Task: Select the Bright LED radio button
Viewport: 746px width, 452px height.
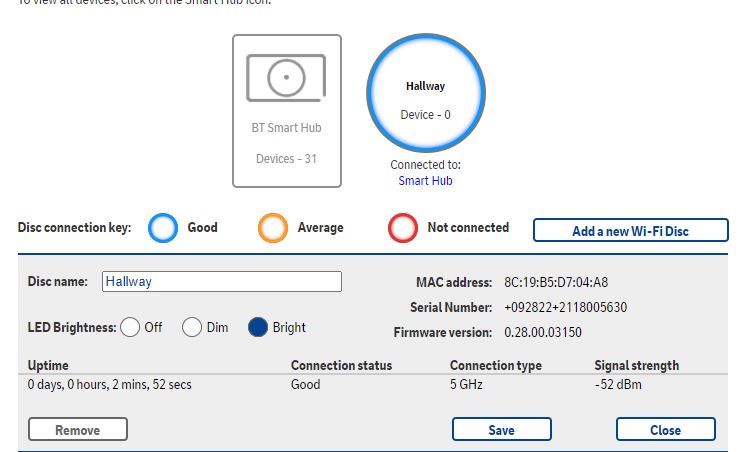Action: [x=258, y=327]
